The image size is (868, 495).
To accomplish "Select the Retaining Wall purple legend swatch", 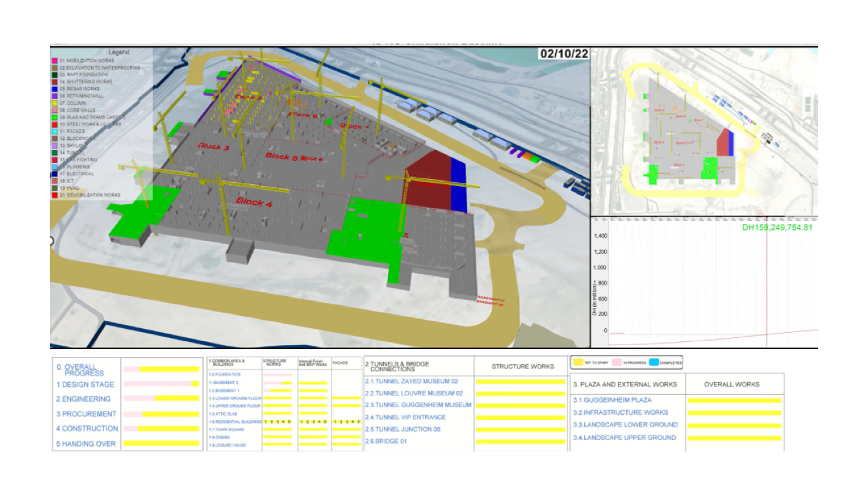I will tap(54, 96).
